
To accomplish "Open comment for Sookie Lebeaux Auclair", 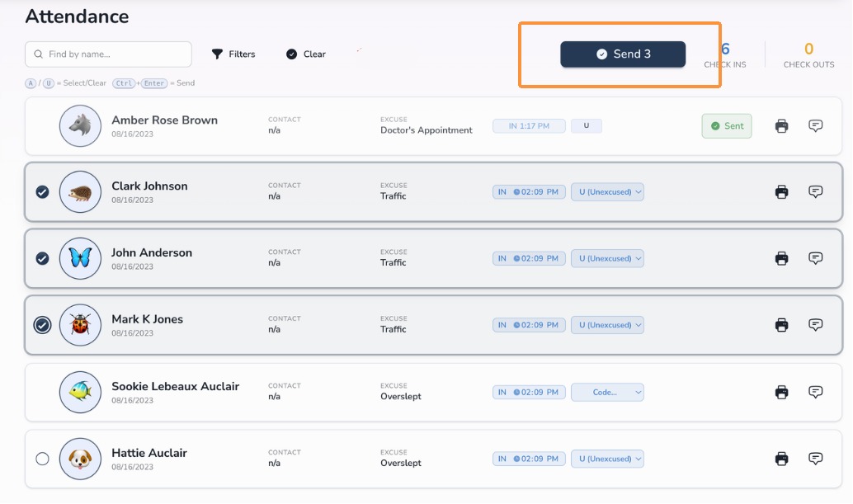I will point(815,392).
